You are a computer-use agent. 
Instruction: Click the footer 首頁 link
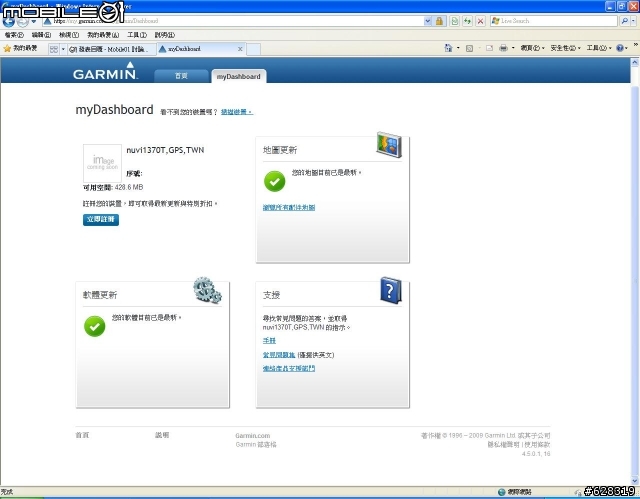[82, 435]
